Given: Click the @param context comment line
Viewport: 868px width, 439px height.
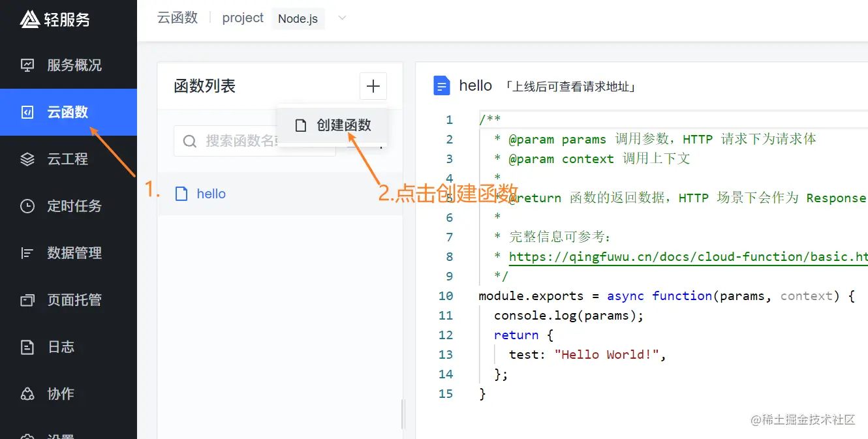Looking at the screenshot, I should click(592, 159).
